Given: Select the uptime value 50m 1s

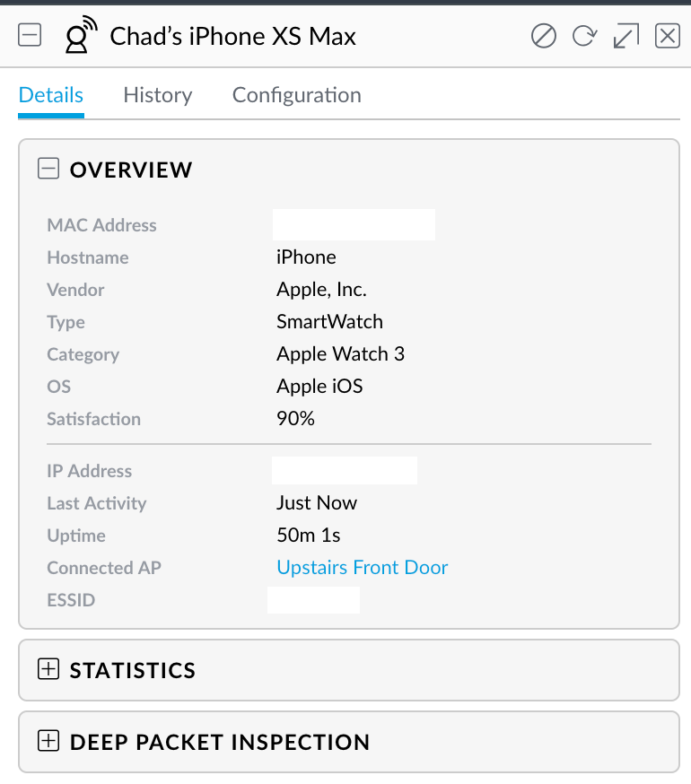Looking at the screenshot, I should pyautogui.click(x=309, y=536).
